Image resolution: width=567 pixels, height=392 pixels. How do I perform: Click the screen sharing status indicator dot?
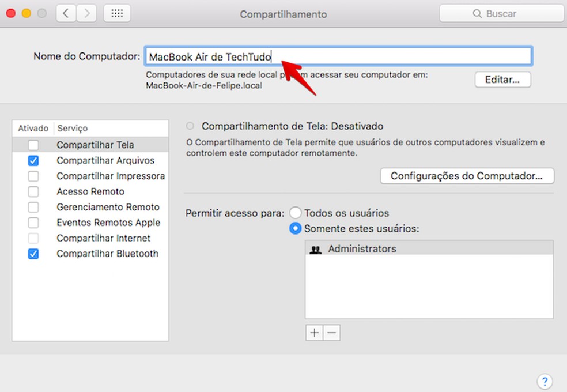tap(190, 126)
